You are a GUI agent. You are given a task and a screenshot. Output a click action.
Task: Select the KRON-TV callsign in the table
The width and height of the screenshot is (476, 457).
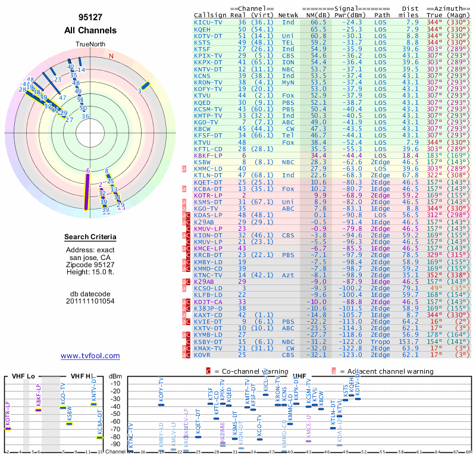[x=208, y=83]
